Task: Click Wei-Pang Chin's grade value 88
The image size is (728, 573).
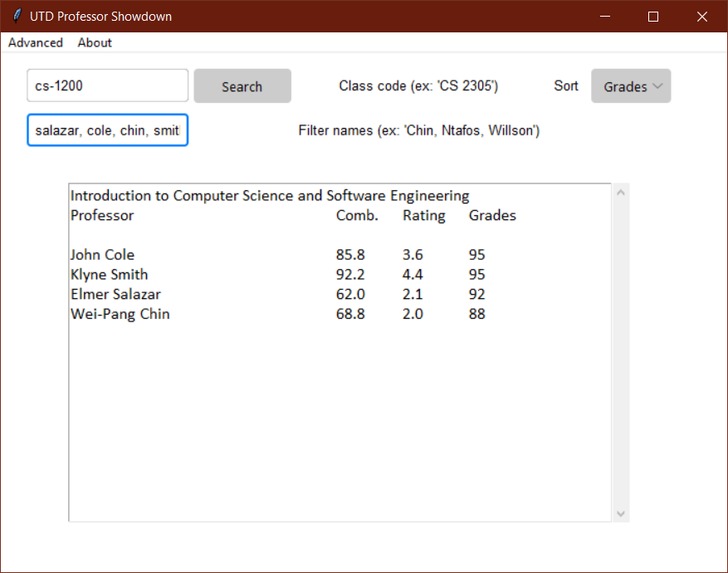Action: (x=477, y=314)
